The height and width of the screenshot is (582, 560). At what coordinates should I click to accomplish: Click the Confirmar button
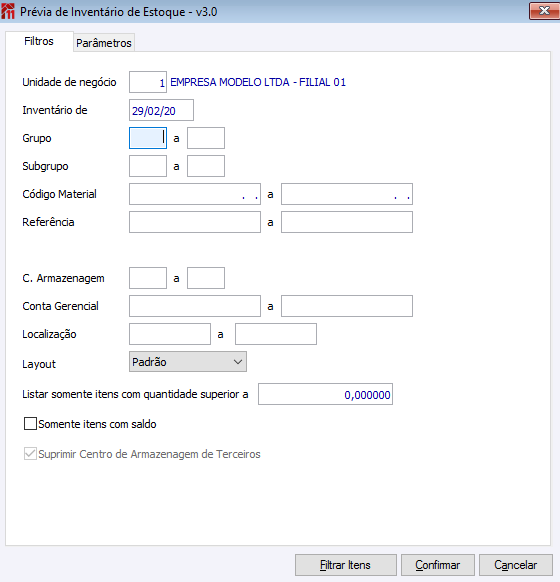coord(438,565)
